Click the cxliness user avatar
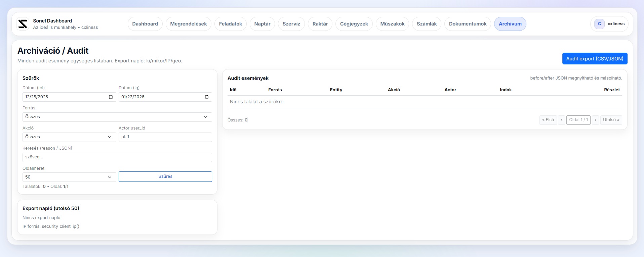 tap(599, 24)
